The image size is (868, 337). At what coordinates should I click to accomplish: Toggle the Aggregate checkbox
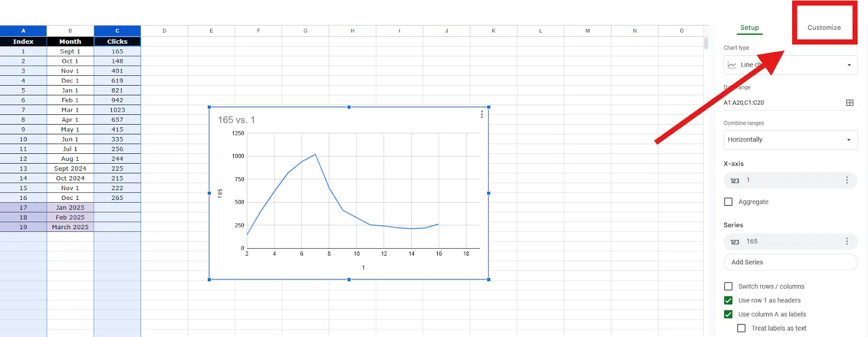[x=728, y=202]
